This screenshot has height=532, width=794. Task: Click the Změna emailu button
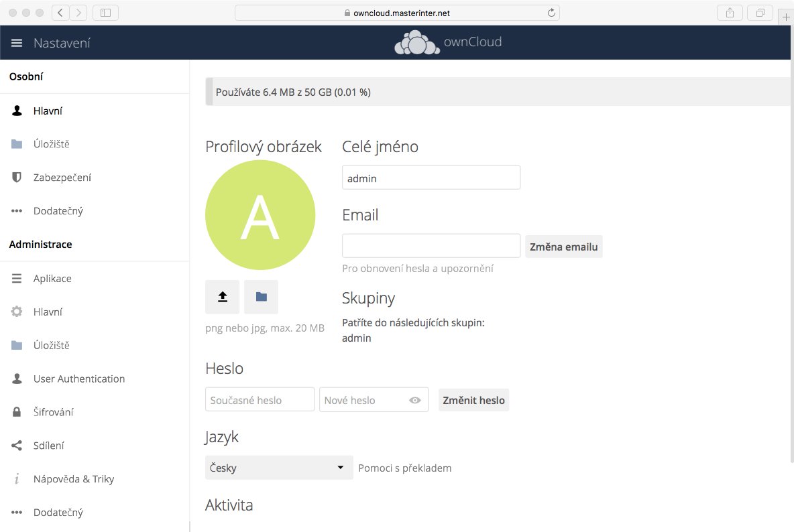563,247
